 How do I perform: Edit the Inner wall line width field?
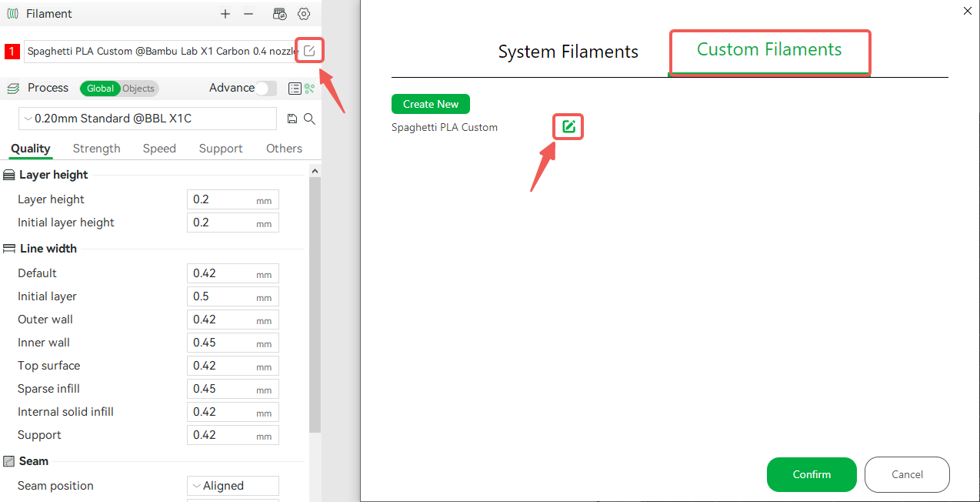click(233, 343)
